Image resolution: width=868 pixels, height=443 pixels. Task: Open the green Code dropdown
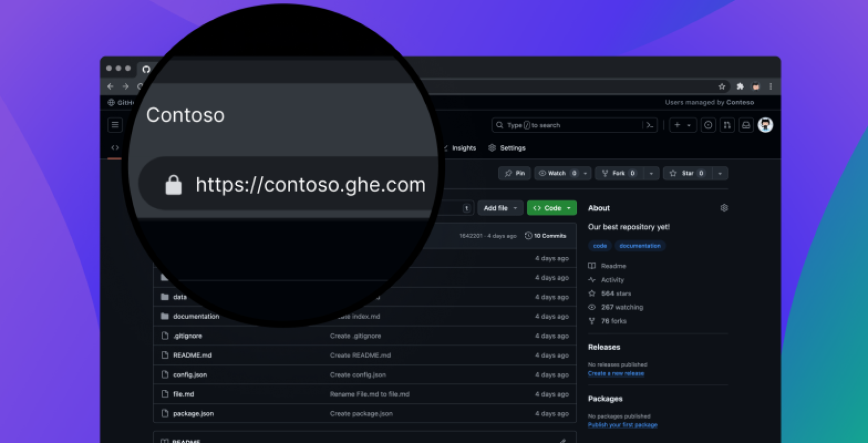click(x=551, y=208)
